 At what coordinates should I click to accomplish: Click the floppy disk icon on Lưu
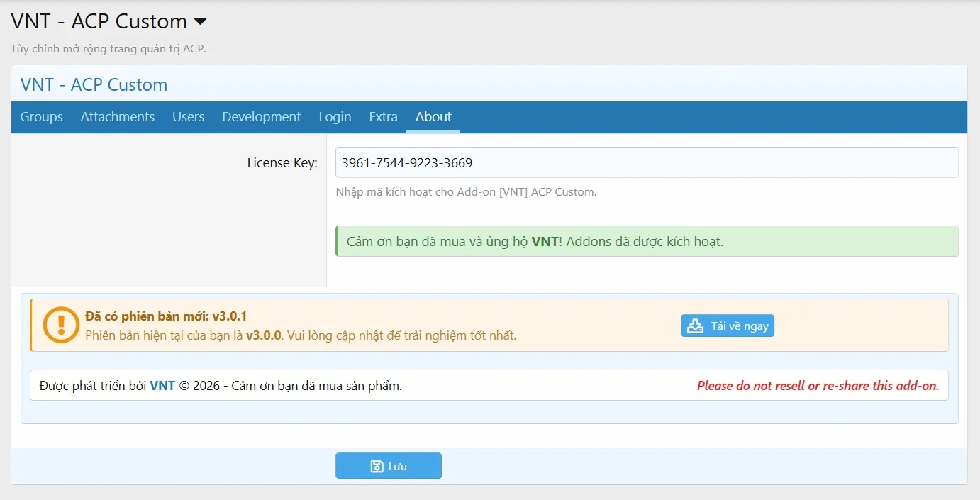377,466
